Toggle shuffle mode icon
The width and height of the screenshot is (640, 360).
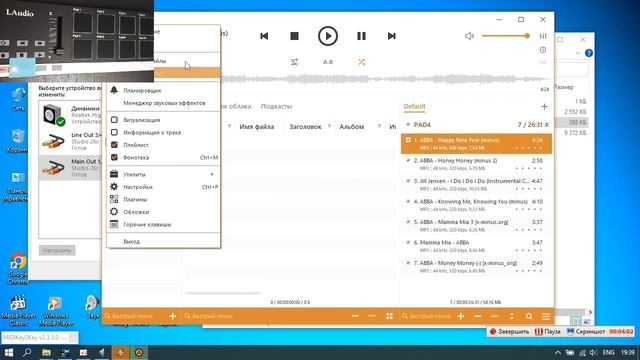(x=361, y=62)
